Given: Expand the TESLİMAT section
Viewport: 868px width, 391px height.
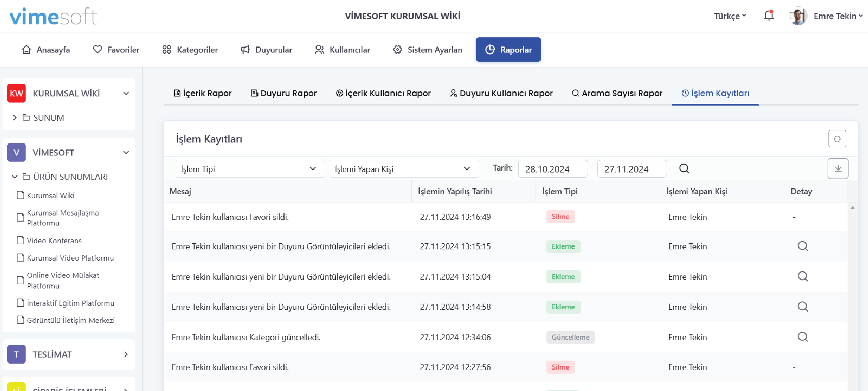Looking at the screenshot, I should click(126, 355).
